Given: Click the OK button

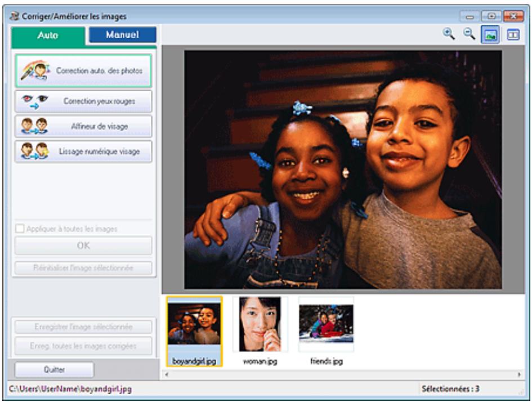Looking at the screenshot, I should click(x=83, y=245).
